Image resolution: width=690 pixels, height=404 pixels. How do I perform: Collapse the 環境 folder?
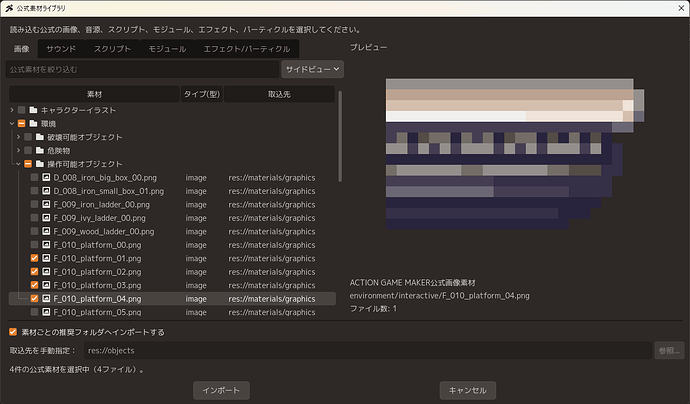pyautogui.click(x=12, y=124)
